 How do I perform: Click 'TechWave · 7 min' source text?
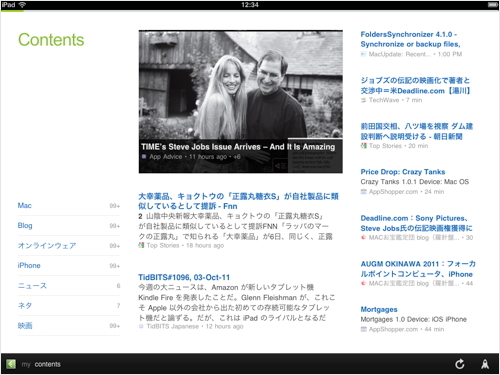(391, 100)
